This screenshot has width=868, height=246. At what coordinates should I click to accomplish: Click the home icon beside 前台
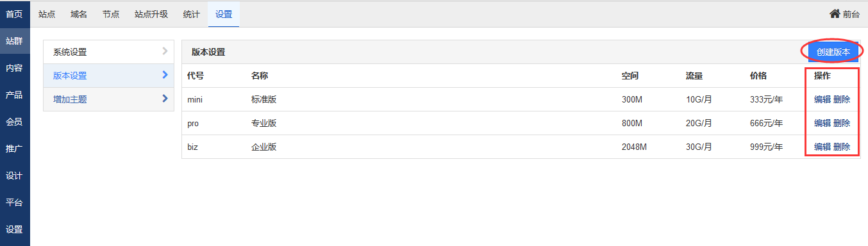(835, 13)
